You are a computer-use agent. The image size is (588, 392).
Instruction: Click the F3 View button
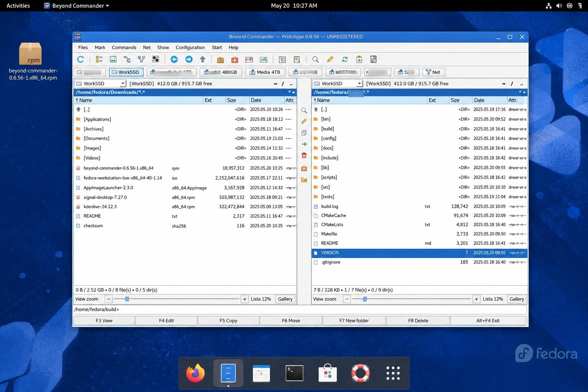point(104,320)
